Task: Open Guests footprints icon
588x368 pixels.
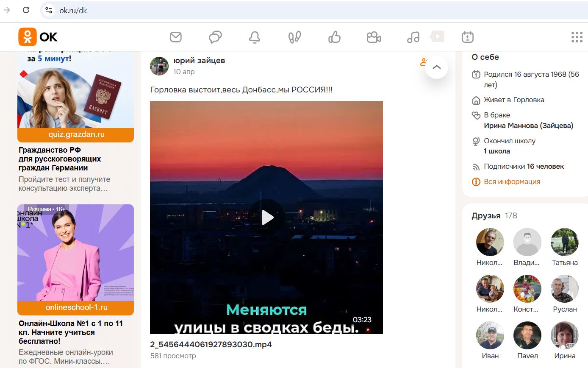Action: click(x=294, y=37)
